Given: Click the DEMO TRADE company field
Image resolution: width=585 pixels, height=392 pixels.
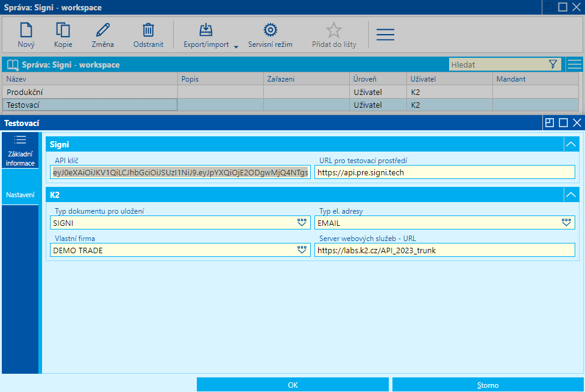Looking at the screenshot, I should click(x=180, y=250).
